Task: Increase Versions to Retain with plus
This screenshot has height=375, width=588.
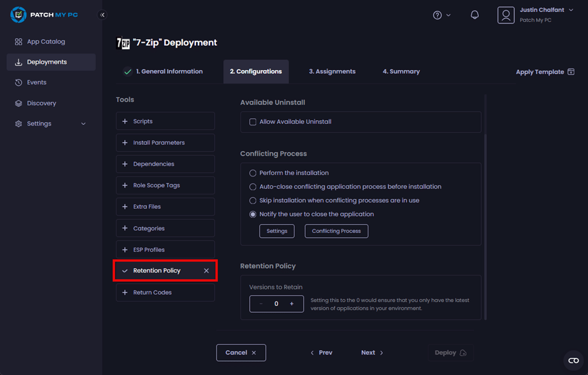Action: (292, 304)
